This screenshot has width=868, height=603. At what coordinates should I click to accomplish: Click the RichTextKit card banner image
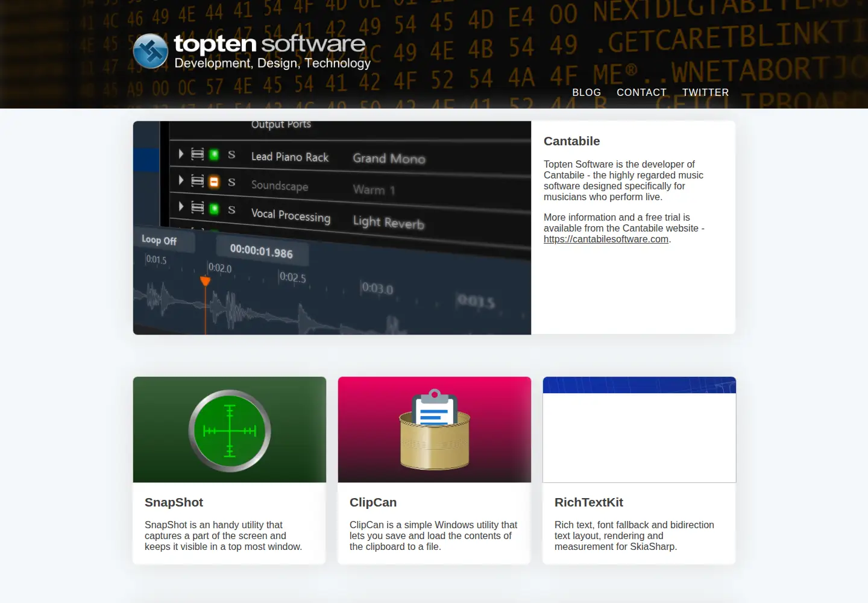click(x=640, y=430)
